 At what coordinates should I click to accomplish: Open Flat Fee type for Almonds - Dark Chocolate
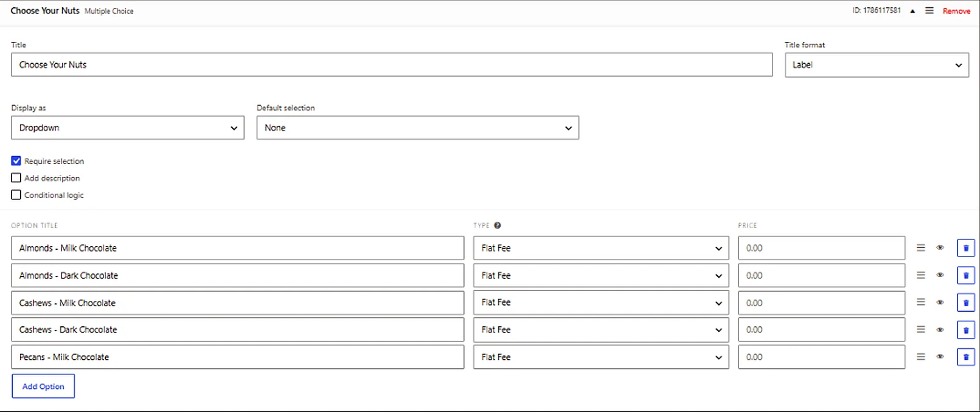click(x=601, y=275)
